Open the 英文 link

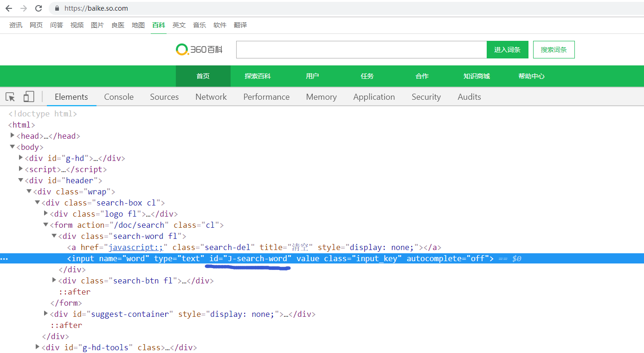[179, 25]
